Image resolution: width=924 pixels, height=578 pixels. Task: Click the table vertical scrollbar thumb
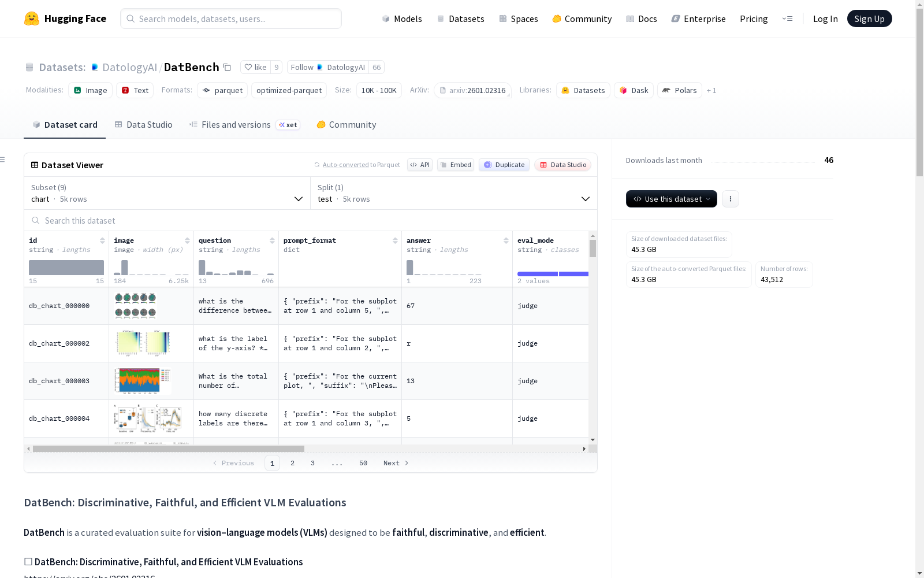[593, 249]
